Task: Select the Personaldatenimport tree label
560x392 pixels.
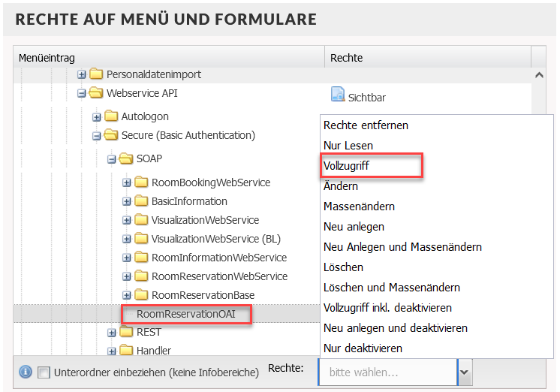Action: click(x=154, y=74)
